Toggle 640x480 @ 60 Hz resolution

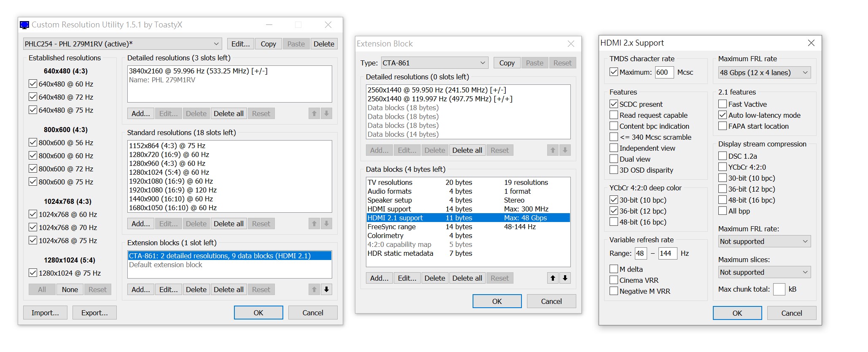pyautogui.click(x=33, y=84)
